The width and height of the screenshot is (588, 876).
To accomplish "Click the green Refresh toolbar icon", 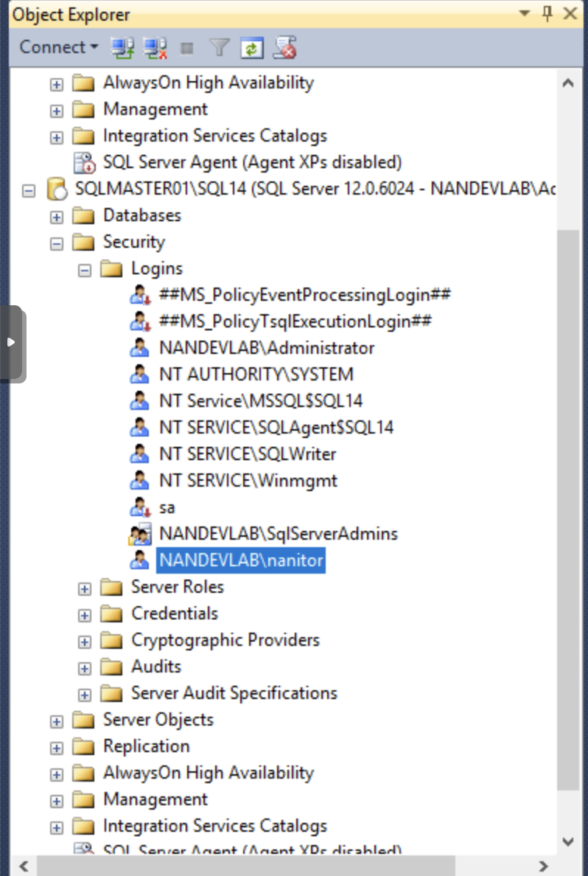I will pos(252,49).
